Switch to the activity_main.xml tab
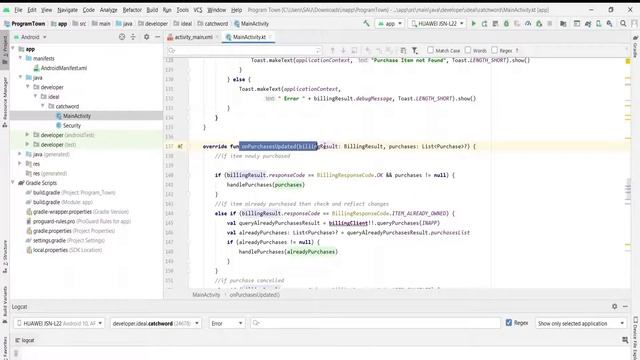Image resolution: width=640 pixels, height=360 pixels. [193, 37]
